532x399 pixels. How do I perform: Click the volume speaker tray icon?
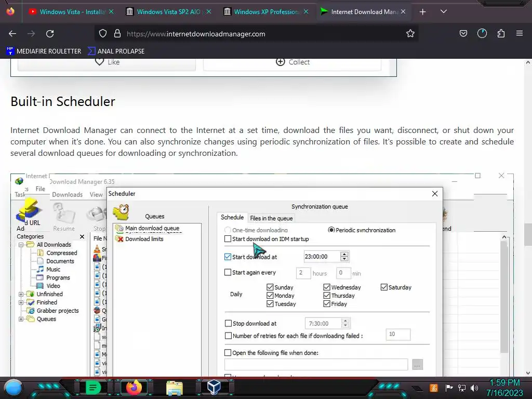[x=474, y=388]
